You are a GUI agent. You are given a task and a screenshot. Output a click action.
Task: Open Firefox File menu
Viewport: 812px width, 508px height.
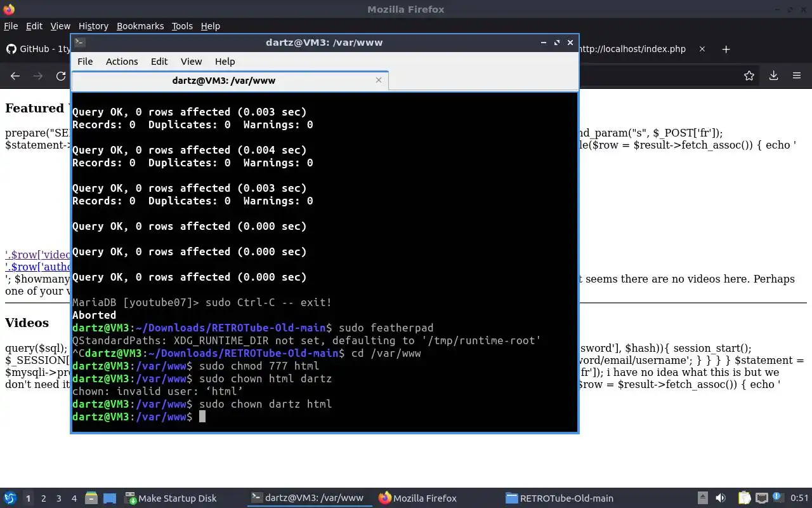click(11, 26)
